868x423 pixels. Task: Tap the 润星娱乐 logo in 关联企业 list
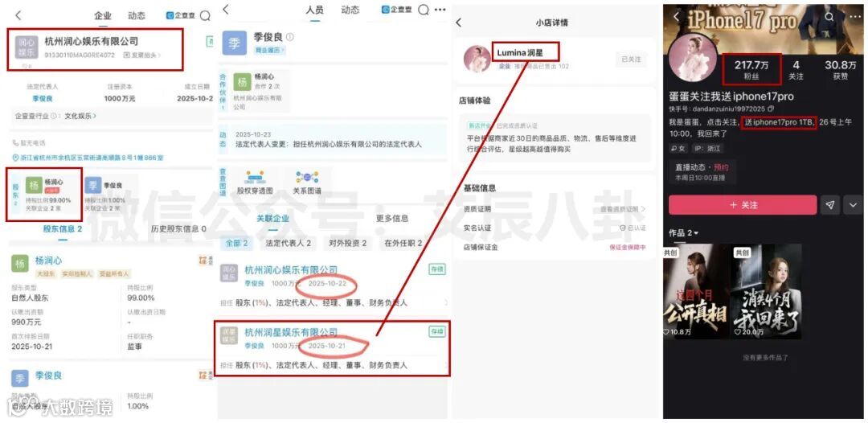229,335
